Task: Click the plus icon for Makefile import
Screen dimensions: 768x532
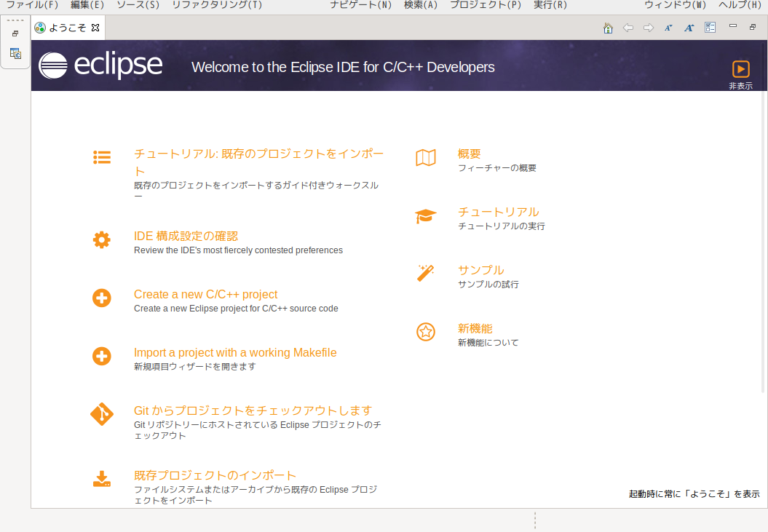Action: click(102, 356)
